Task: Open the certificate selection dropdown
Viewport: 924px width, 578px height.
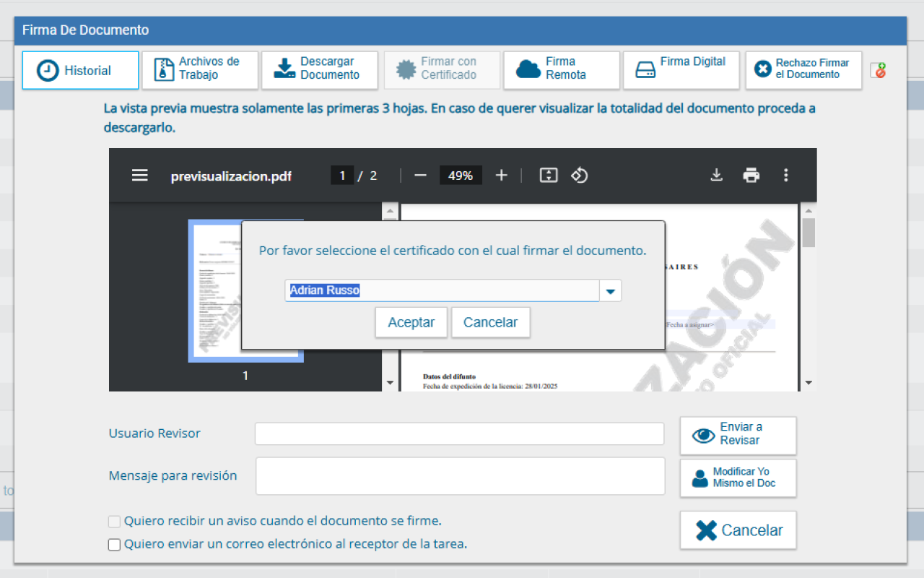Action: click(x=610, y=290)
